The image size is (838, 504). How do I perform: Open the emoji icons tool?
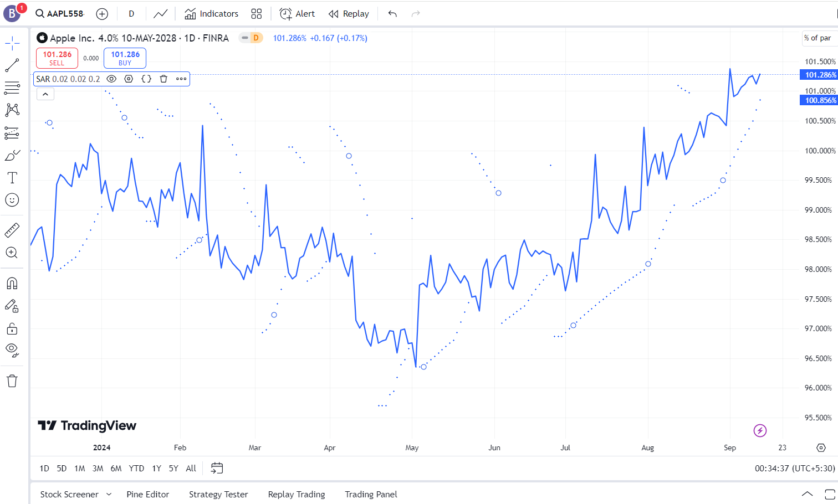(12, 200)
